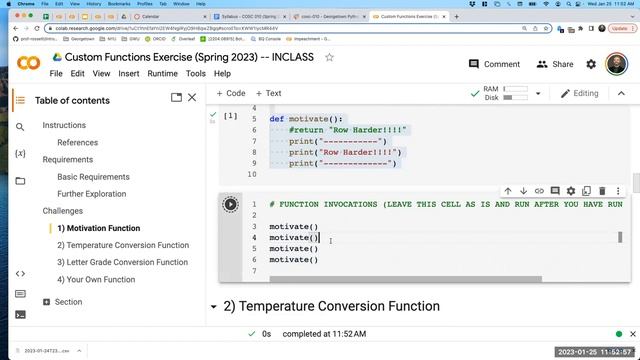Open Find and replace search icon

20,127
